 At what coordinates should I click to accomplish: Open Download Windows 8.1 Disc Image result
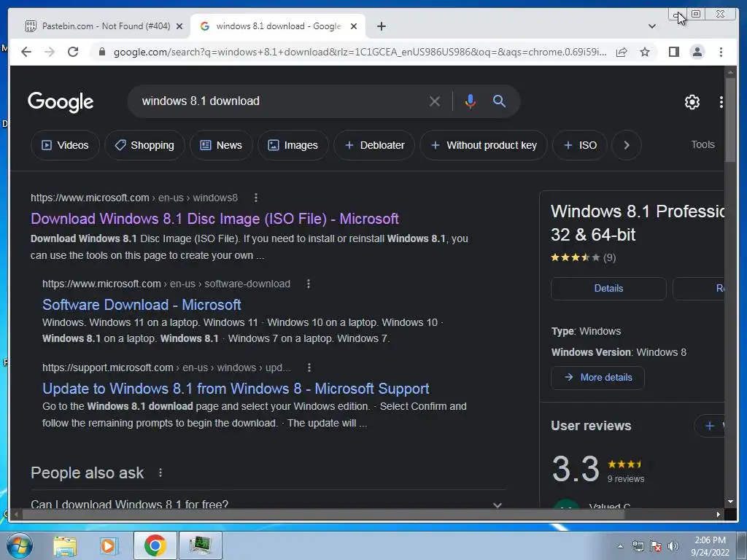pos(214,219)
